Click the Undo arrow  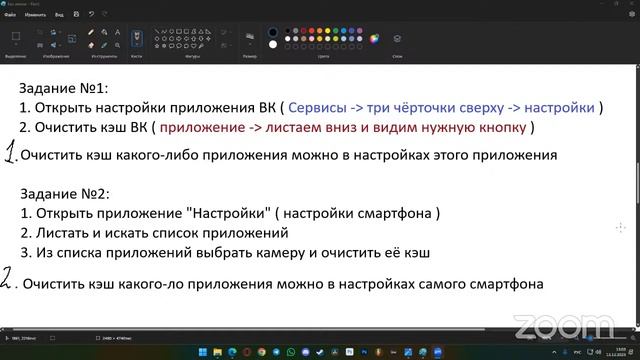click(91, 14)
